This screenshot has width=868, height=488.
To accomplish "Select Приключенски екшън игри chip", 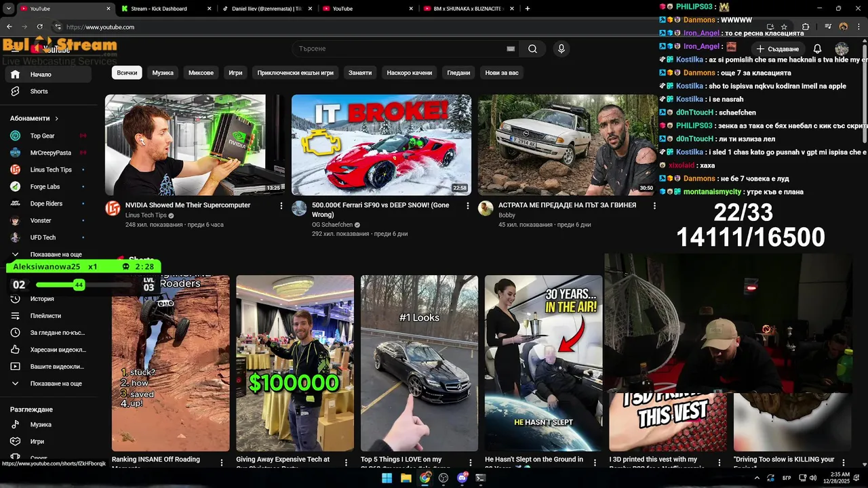I will (295, 73).
